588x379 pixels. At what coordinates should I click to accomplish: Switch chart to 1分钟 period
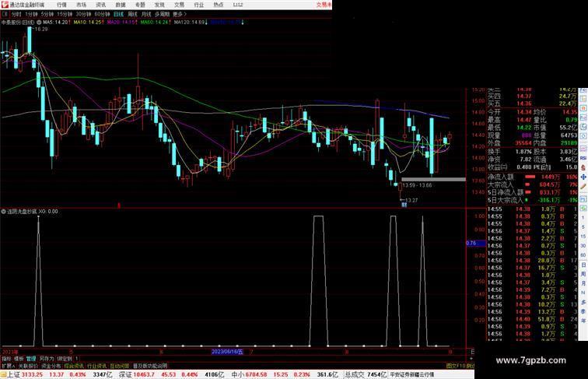[x=31, y=14]
